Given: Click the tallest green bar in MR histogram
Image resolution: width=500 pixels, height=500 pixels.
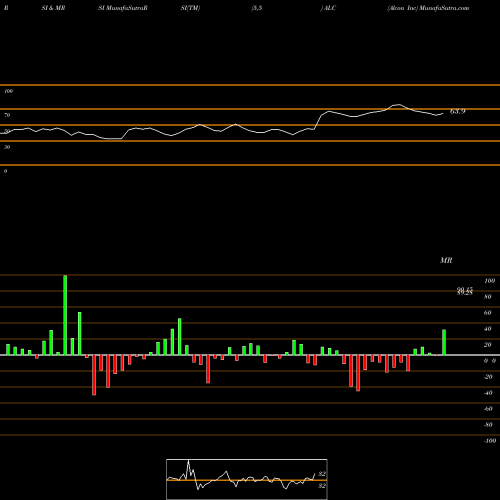Looking at the screenshot, I should 65,315.
